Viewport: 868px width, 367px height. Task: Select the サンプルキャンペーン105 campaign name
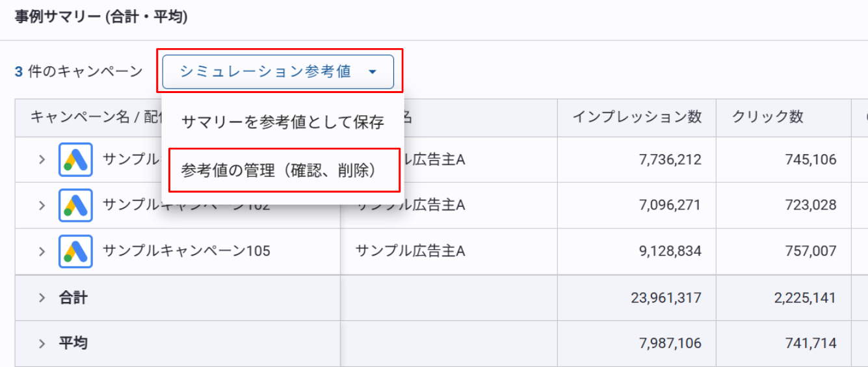point(187,251)
